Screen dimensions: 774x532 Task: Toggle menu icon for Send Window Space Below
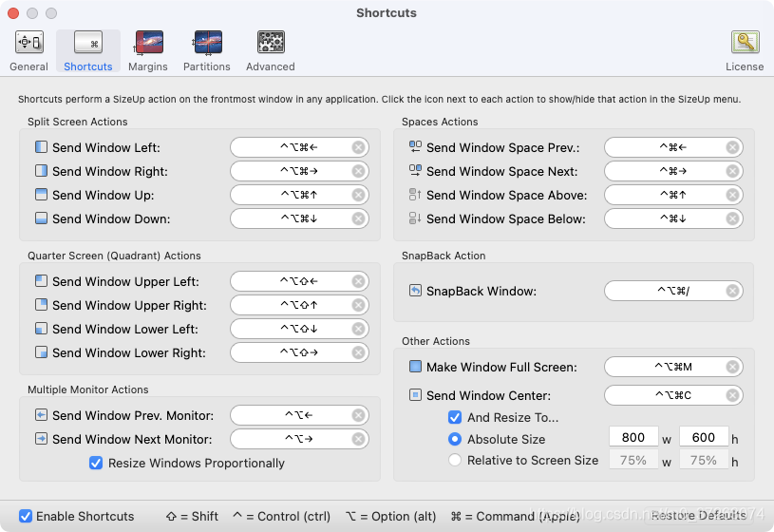coord(415,218)
